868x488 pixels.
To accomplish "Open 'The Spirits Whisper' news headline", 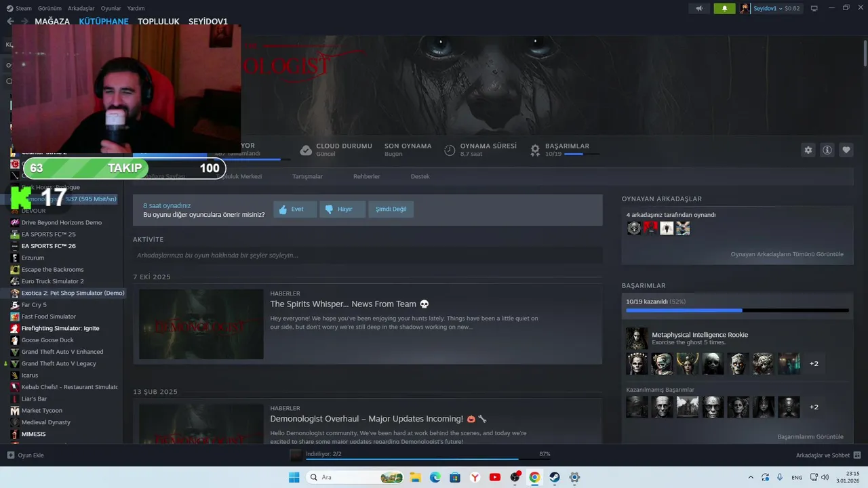I will click(349, 304).
